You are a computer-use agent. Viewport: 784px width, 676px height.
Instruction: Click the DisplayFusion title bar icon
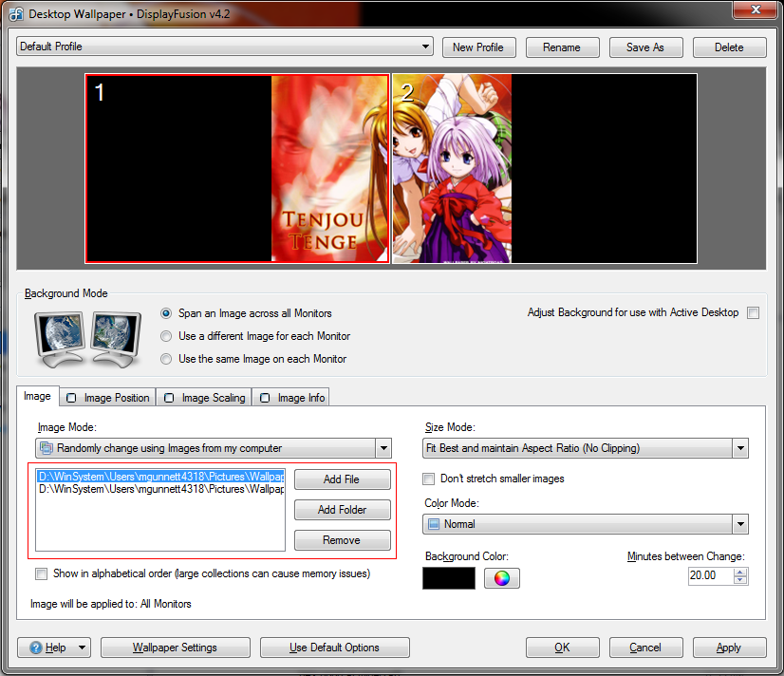[x=15, y=13]
